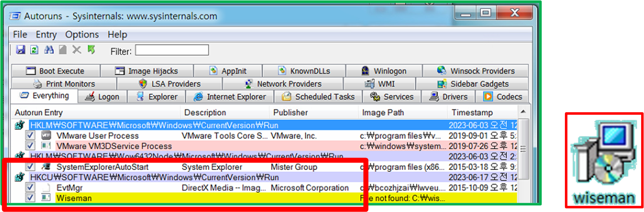
Task: Switch to the Logon tab
Action: pyautogui.click(x=102, y=97)
